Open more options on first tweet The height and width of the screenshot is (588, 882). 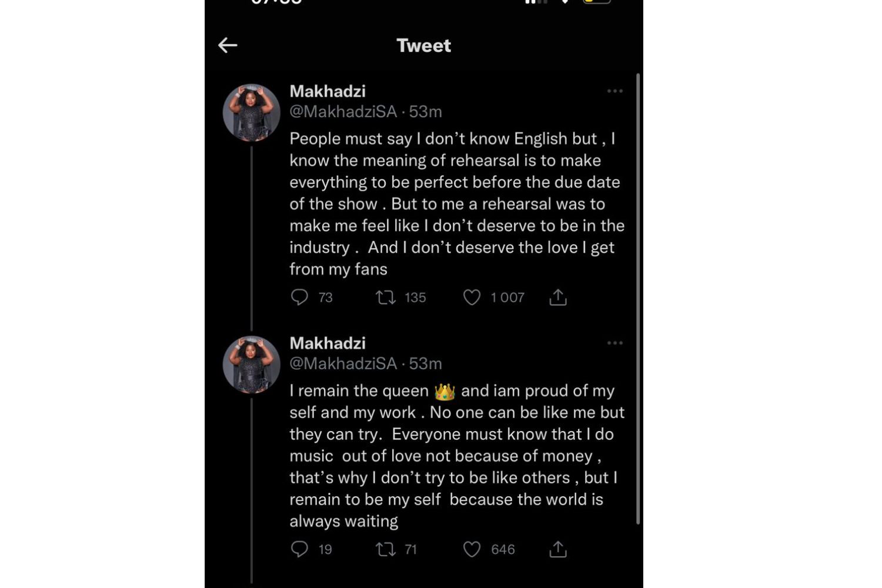click(x=615, y=91)
